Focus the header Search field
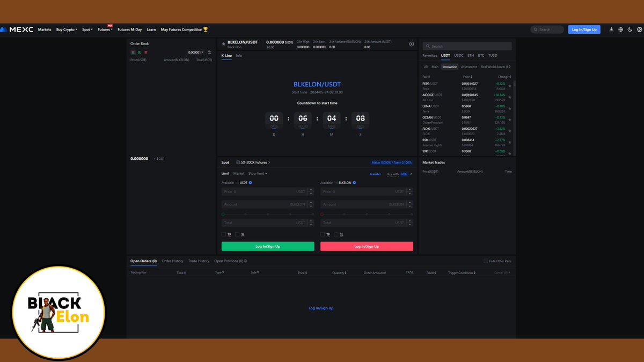The width and height of the screenshot is (644, 362). pos(547,29)
